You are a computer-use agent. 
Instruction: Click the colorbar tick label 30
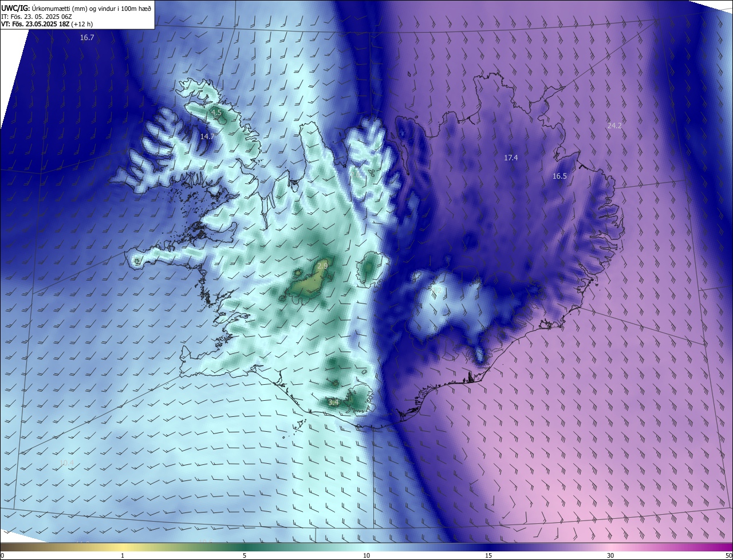610,556
